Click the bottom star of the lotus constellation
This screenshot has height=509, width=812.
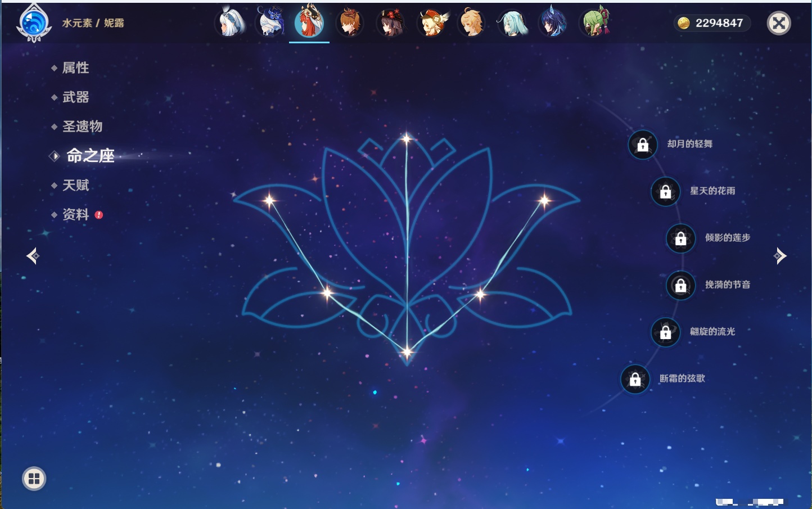tap(407, 353)
